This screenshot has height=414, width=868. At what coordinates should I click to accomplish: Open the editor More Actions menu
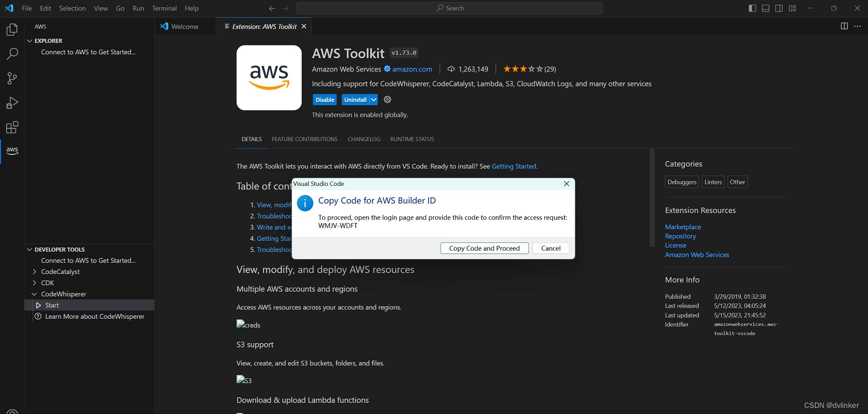pos(857,26)
